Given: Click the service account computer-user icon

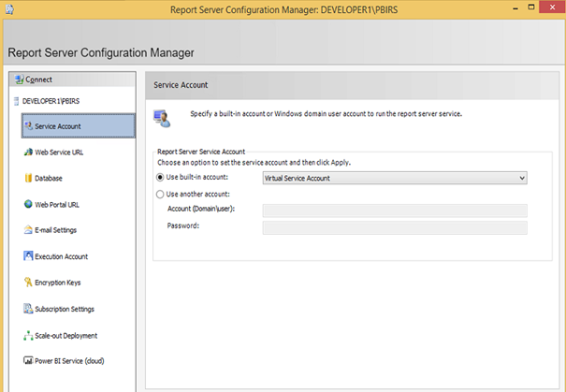Looking at the screenshot, I should click(x=162, y=119).
